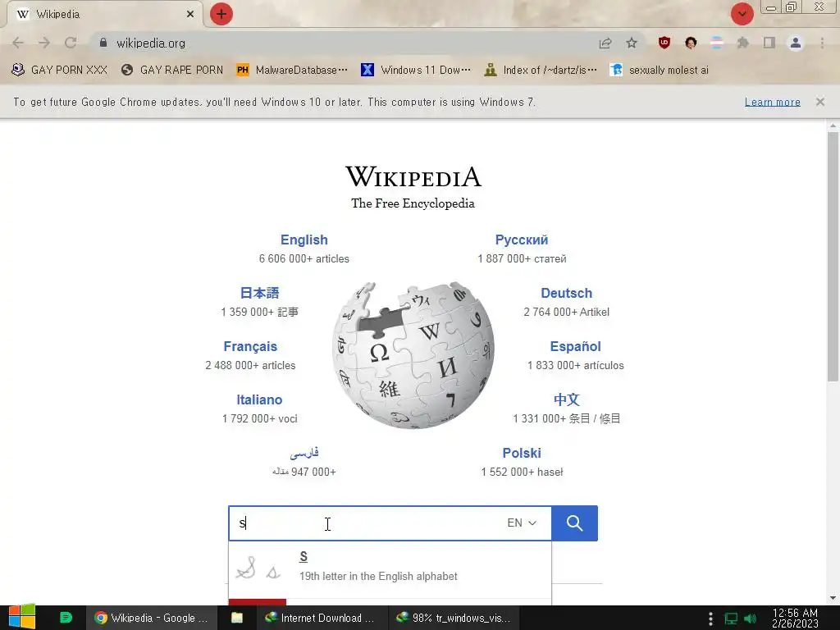Viewport: 840px width, 630px height.
Task: Open the Extensions puzzle piece menu
Action: pos(742,43)
